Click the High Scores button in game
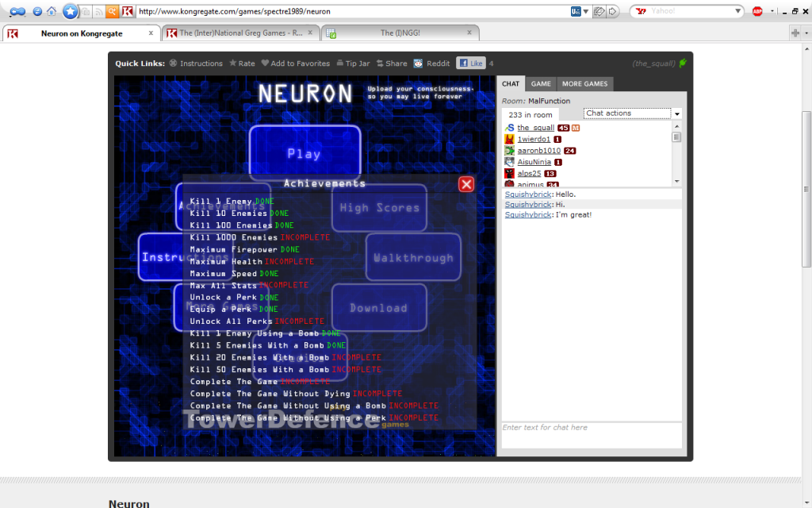812x508 pixels. pos(379,207)
